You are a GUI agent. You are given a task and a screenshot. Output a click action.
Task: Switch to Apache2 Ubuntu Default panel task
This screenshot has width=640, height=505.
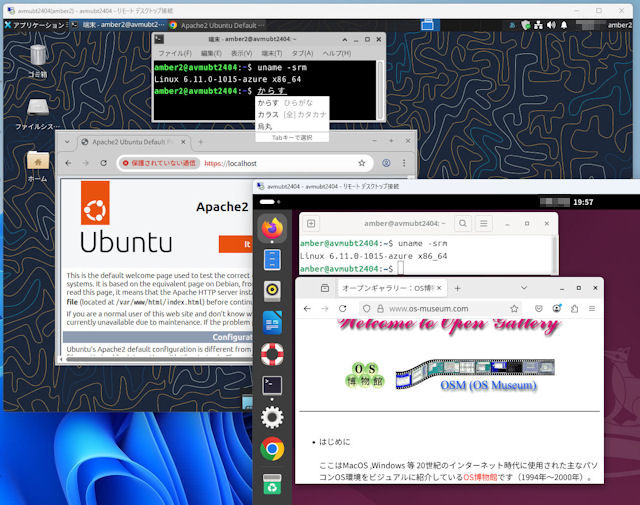pyautogui.click(x=217, y=25)
